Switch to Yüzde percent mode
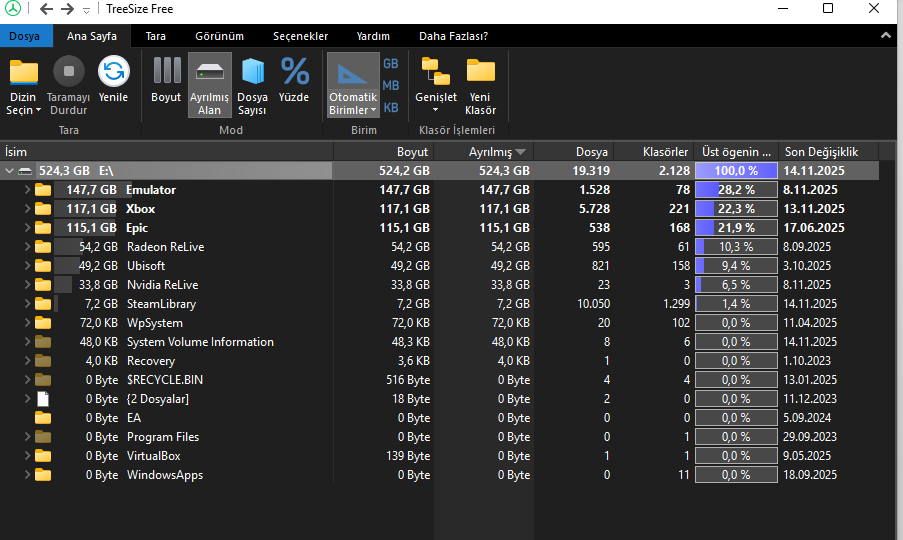Image resolution: width=903 pixels, height=540 pixels. 294,80
